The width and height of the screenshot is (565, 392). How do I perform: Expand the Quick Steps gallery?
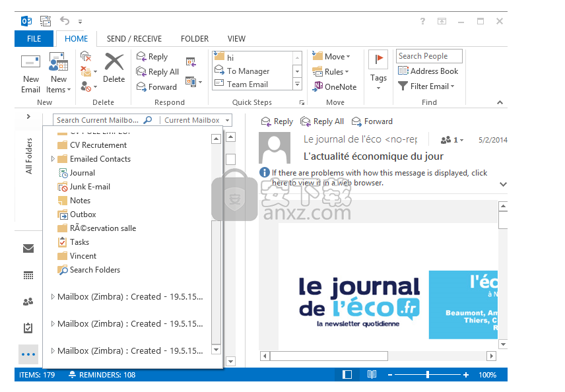297,84
